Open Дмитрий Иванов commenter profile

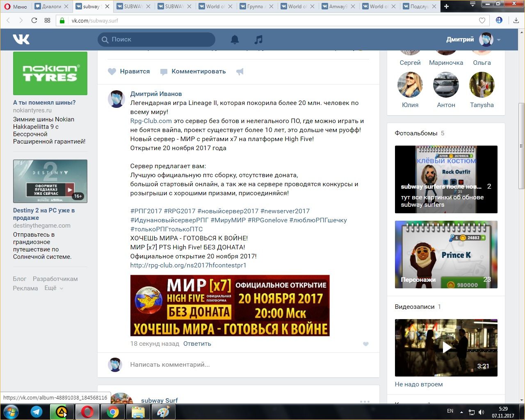pyautogui.click(x=156, y=94)
